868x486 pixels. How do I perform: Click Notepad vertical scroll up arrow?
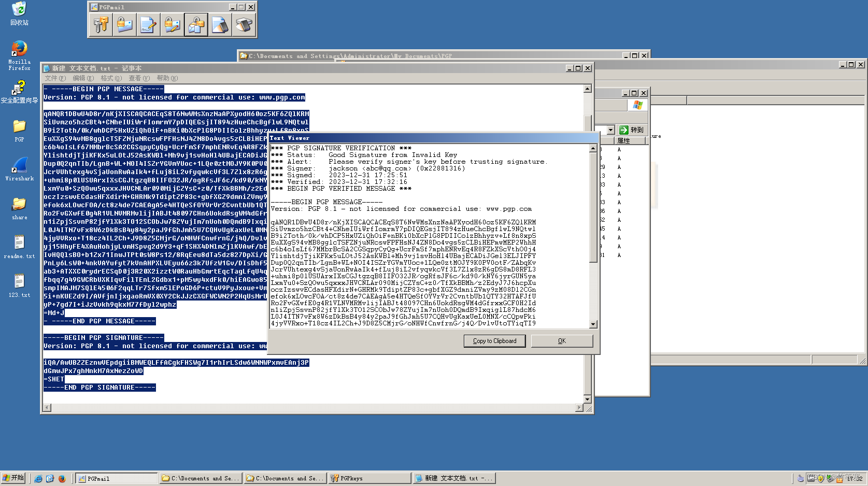pos(587,89)
